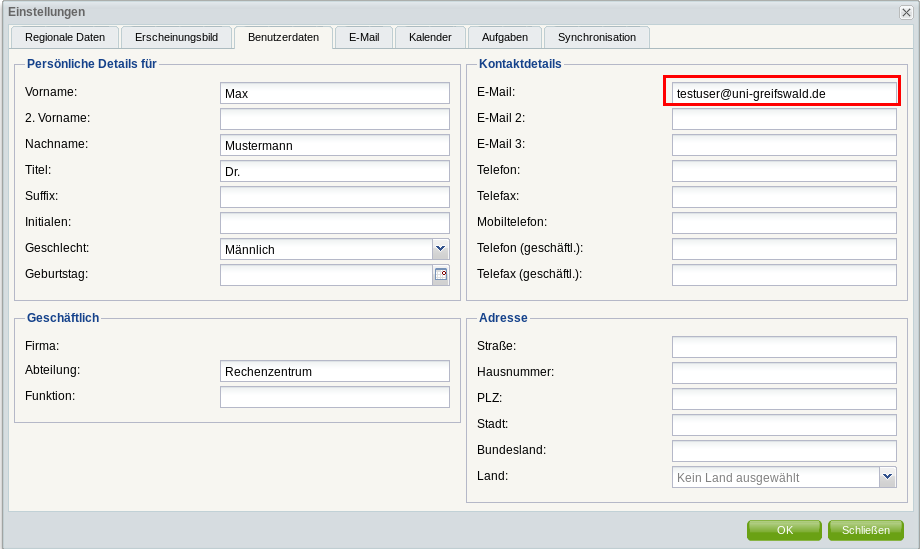Click the Schließen button

pyautogui.click(x=865, y=530)
